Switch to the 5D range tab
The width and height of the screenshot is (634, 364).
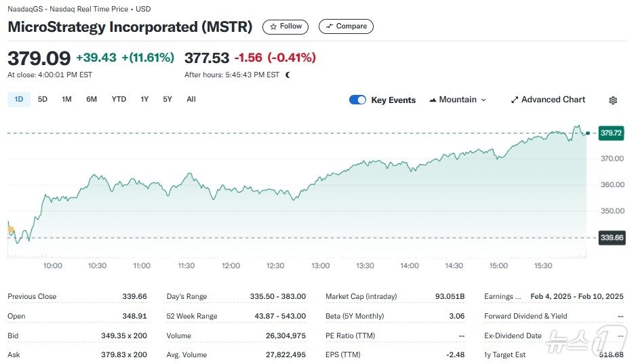click(43, 99)
